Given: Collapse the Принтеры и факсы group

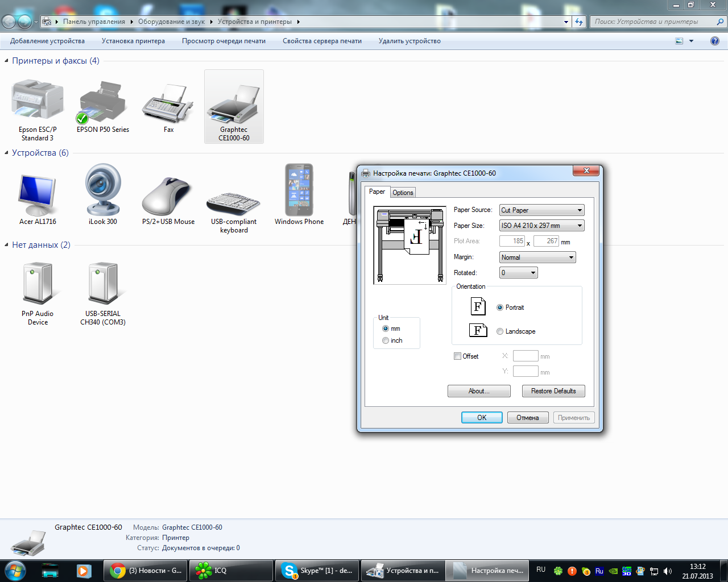Looking at the screenshot, I should tap(6, 61).
